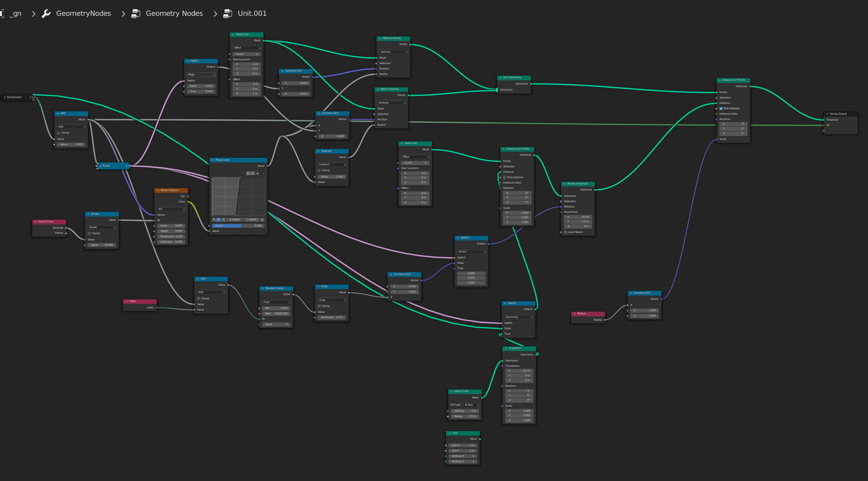The height and width of the screenshot is (481, 868).
Task: Click the node group icon before Geometry Nodes
Action: point(136,14)
